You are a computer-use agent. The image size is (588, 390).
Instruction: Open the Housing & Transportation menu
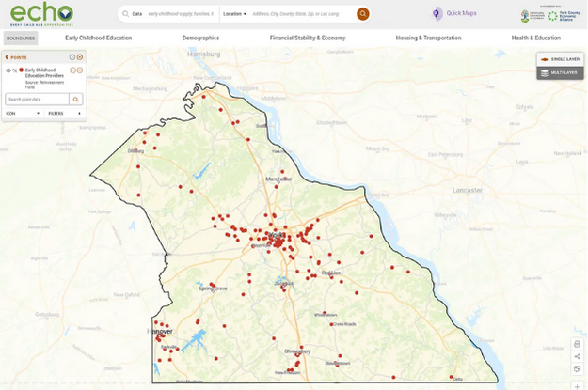428,38
